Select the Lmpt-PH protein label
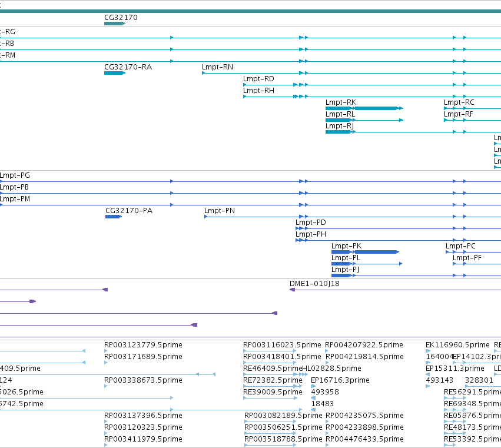 tap(311, 234)
